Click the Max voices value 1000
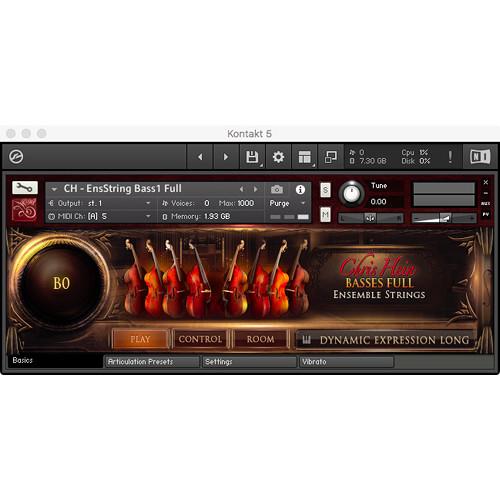 tap(246, 203)
